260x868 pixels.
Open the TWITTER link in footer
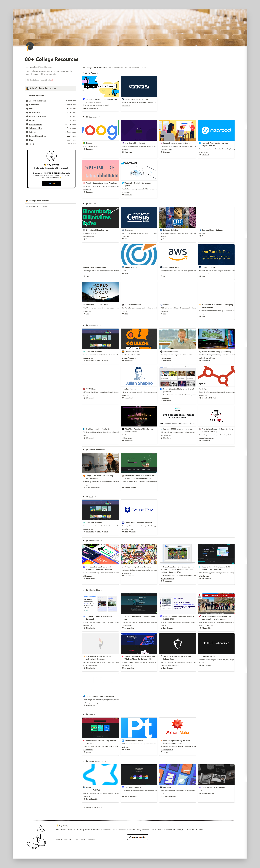[x=79, y=839]
